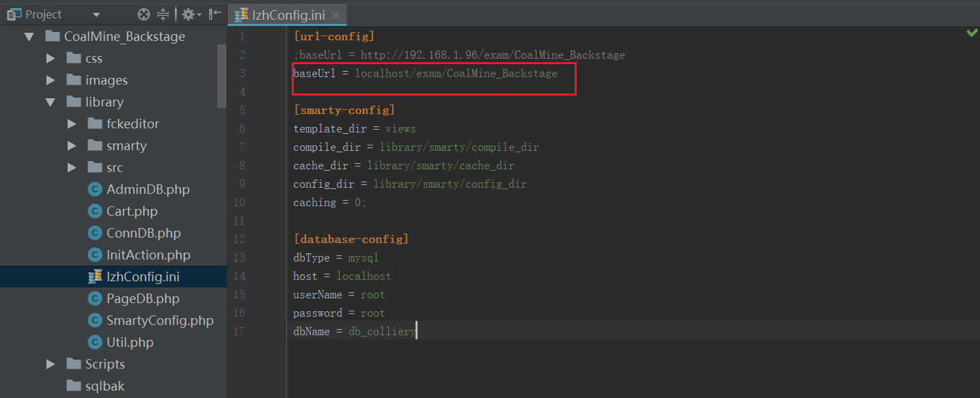Click the template_dir = views line
980x398 pixels.
coord(355,128)
